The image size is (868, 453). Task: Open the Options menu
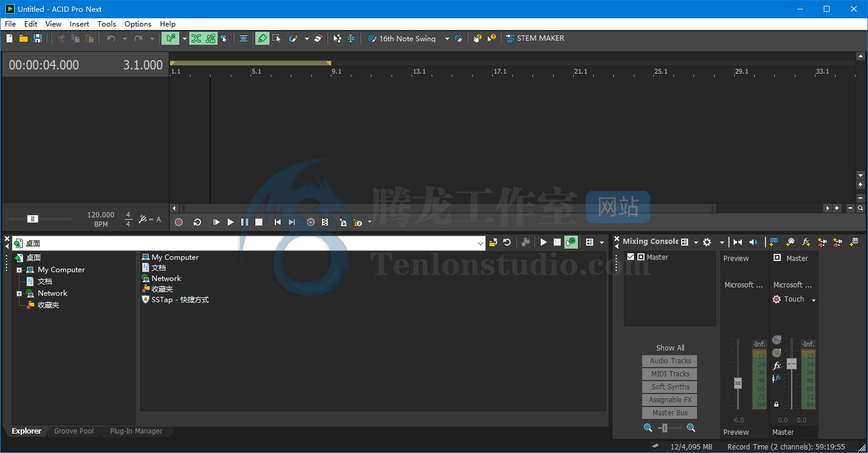pyautogui.click(x=138, y=24)
